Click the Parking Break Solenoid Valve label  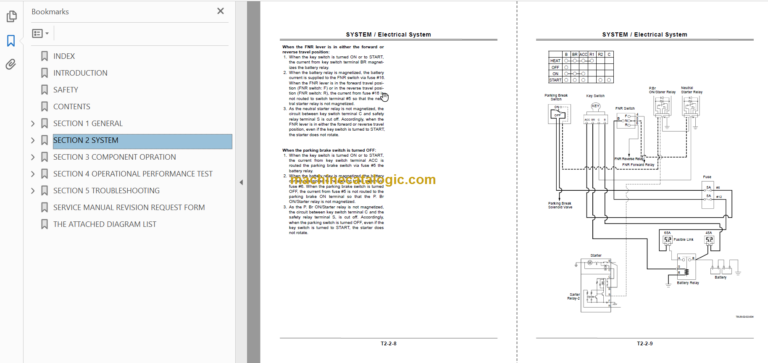click(x=560, y=205)
